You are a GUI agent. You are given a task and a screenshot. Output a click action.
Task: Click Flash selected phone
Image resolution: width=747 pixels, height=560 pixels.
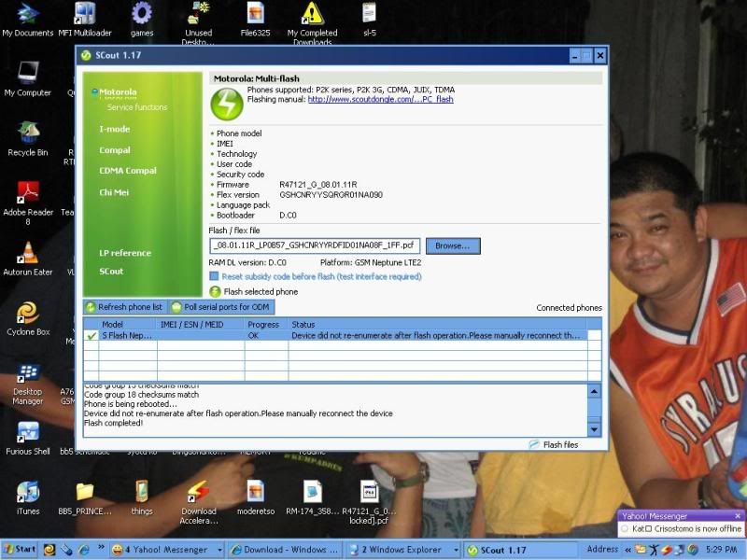pos(254,291)
